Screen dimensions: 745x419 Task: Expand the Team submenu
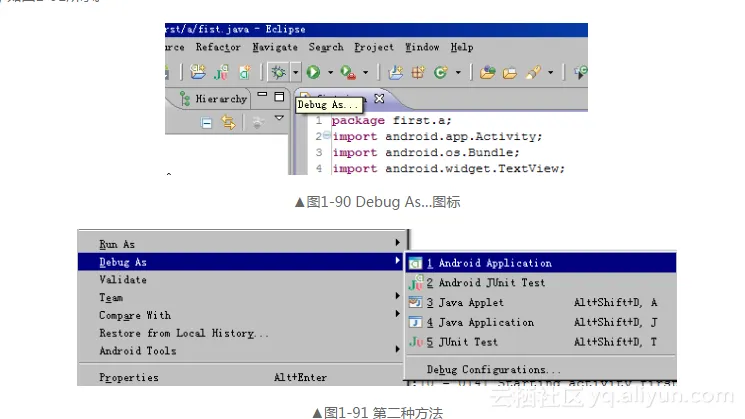tap(240, 297)
